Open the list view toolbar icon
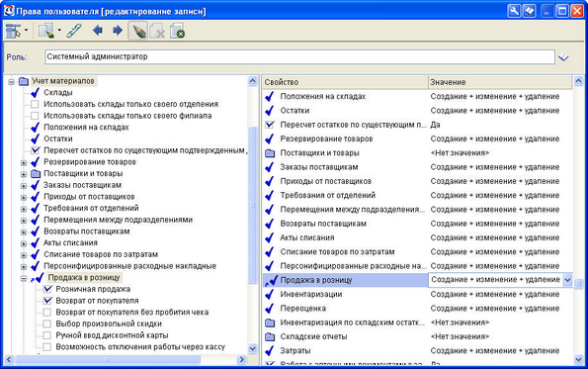 pos(13,31)
